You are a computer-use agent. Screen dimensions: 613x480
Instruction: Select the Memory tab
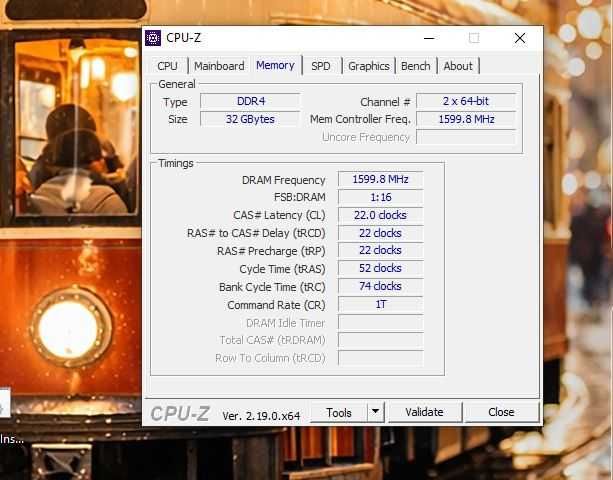(x=275, y=65)
